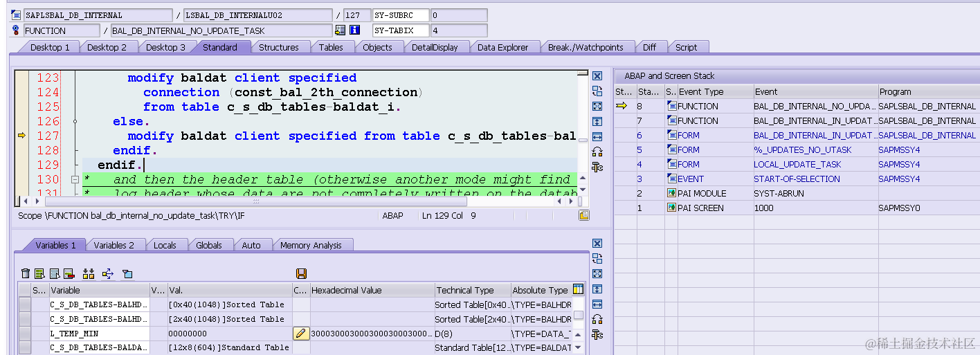Click the horizontal scrollbar in the source code editor
Image resolution: width=980 pixels, height=355 pixels.
pos(256,201)
